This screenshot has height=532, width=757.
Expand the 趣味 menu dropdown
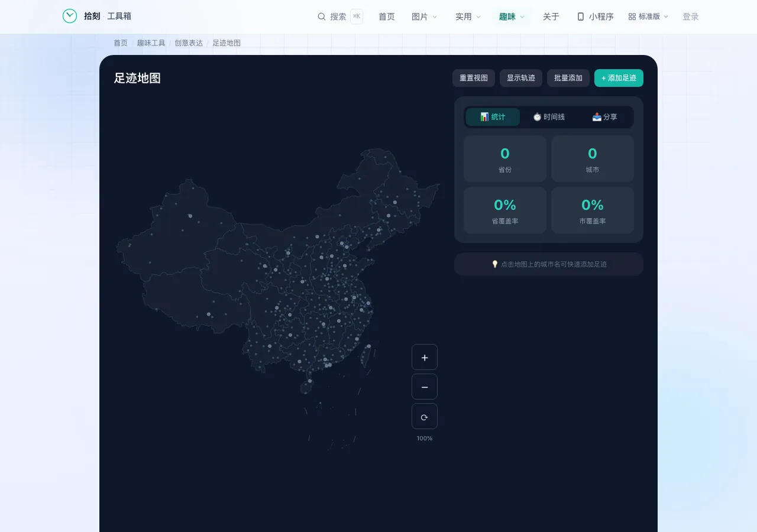[512, 17]
